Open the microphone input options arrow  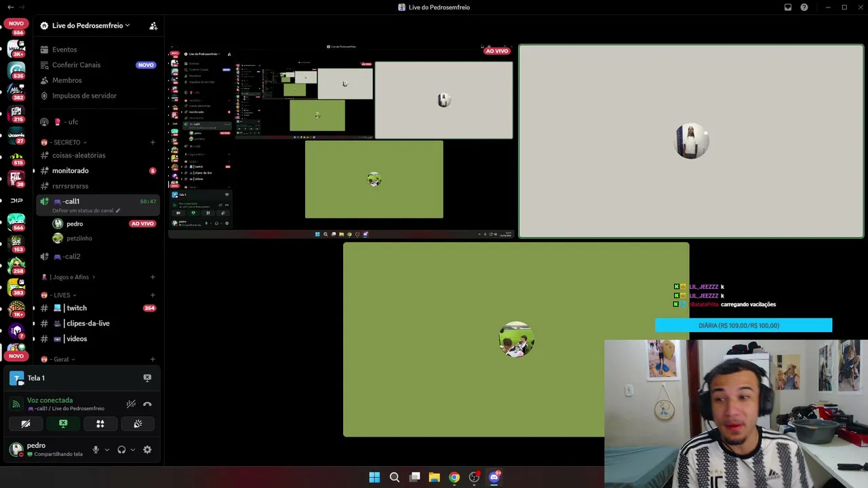click(106, 449)
